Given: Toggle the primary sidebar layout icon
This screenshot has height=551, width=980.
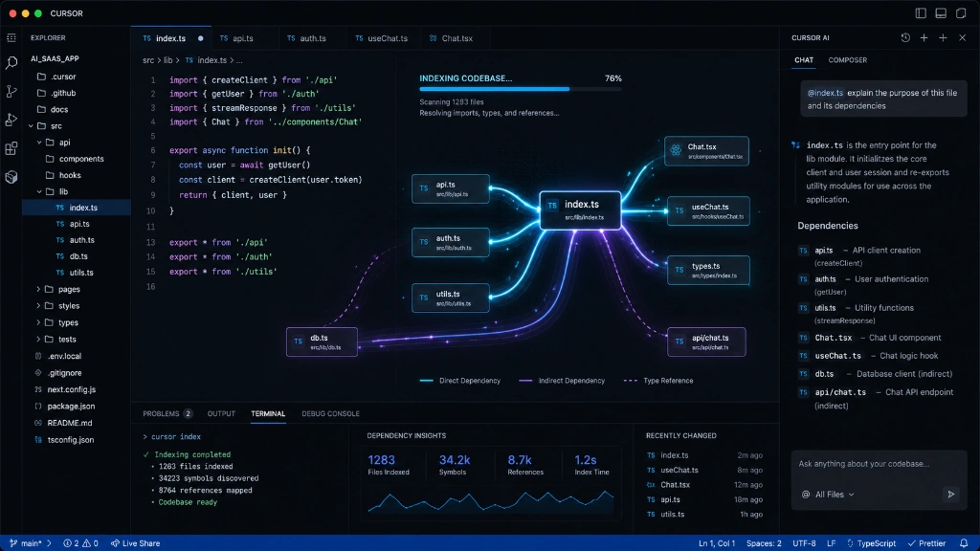Looking at the screenshot, I should point(921,13).
